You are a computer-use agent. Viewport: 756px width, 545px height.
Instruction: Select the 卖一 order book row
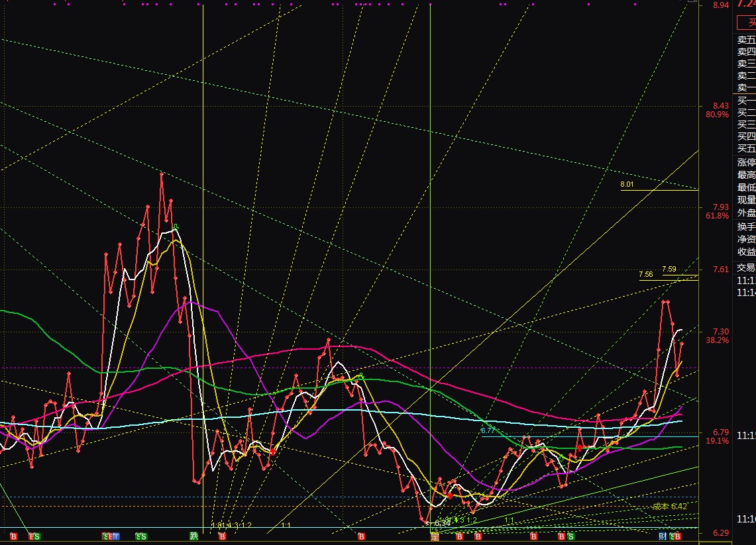click(x=746, y=87)
